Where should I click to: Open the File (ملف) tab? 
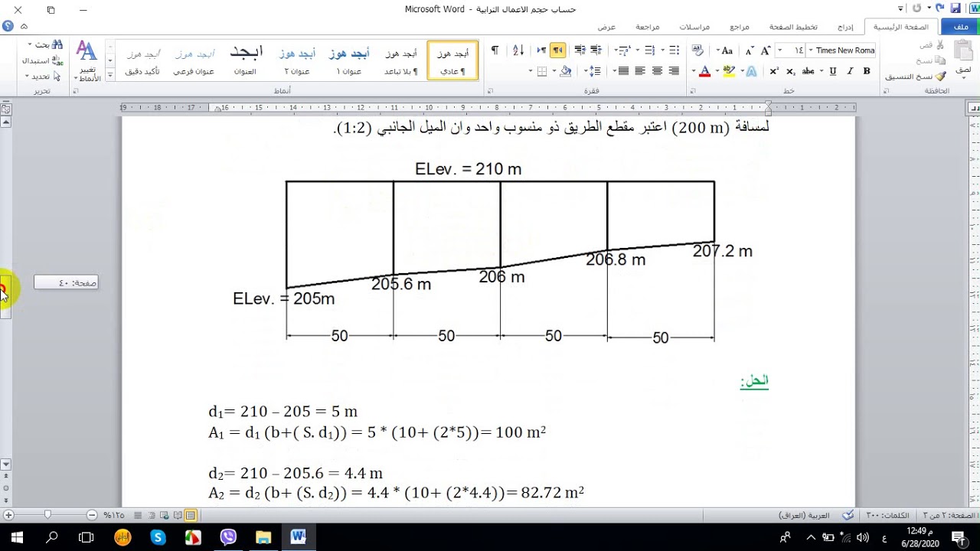[960, 27]
